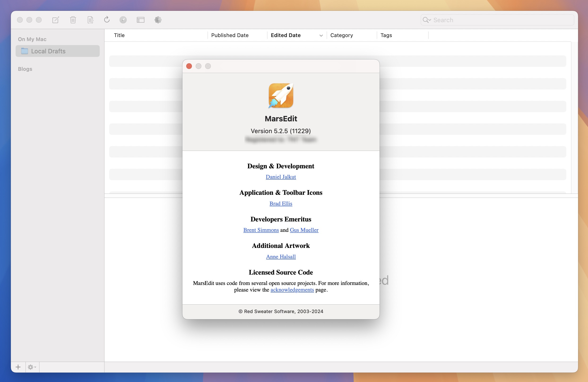
Task: Click the edit post document icon
Action: [x=90, y=20]
